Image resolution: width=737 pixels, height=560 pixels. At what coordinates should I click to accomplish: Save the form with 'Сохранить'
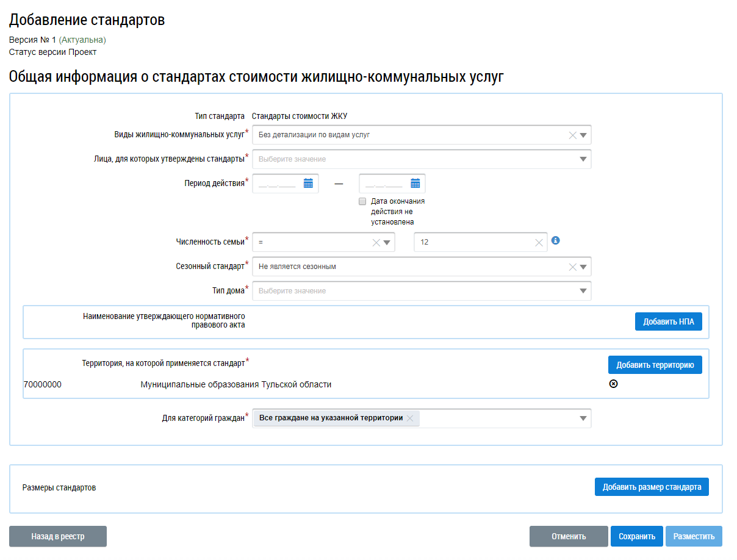[636, 537]
